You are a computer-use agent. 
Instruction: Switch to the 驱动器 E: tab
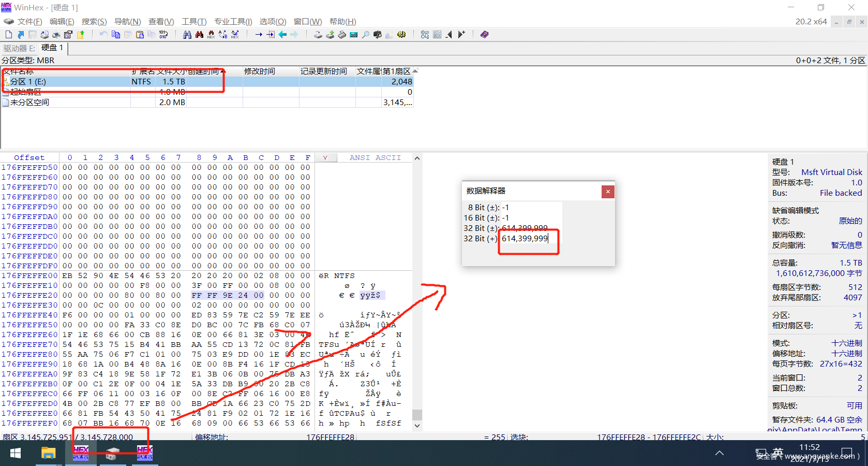pyautogui.click(x=19, y=48)
